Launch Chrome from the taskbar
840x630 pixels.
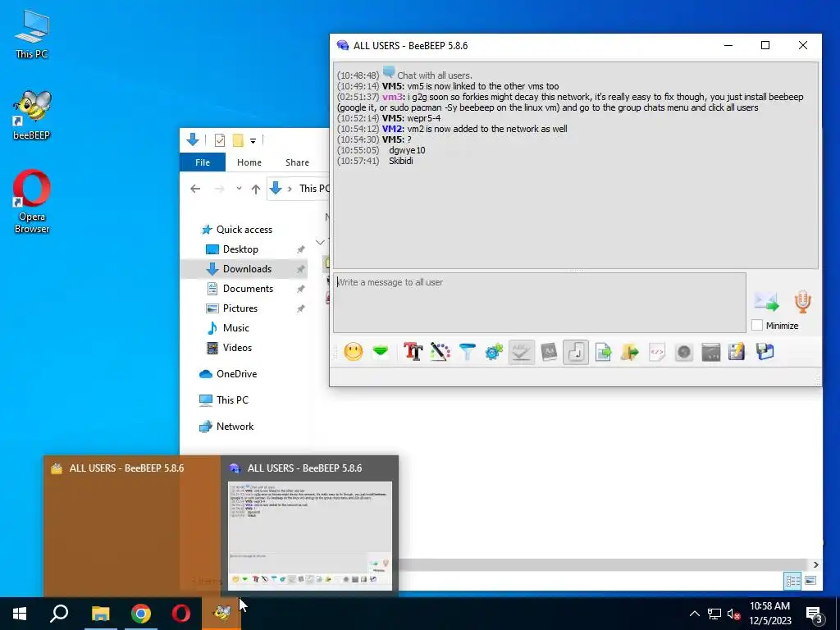click(x=141, y=614)
